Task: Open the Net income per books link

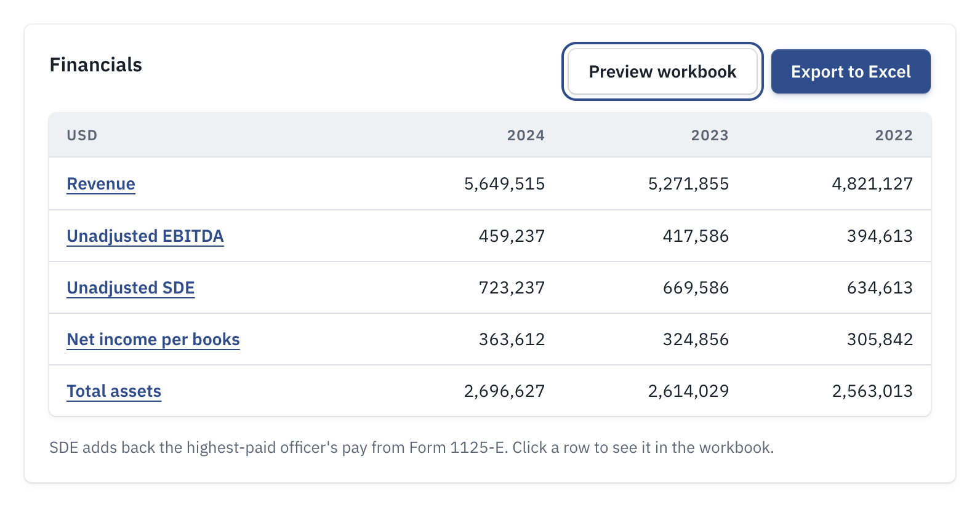Action: (153, 340)
